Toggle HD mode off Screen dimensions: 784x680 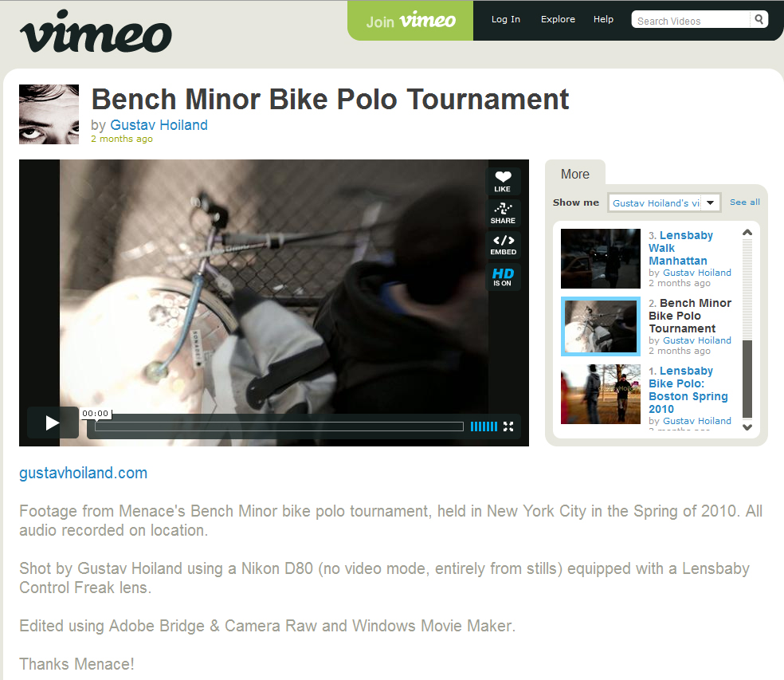503,277
